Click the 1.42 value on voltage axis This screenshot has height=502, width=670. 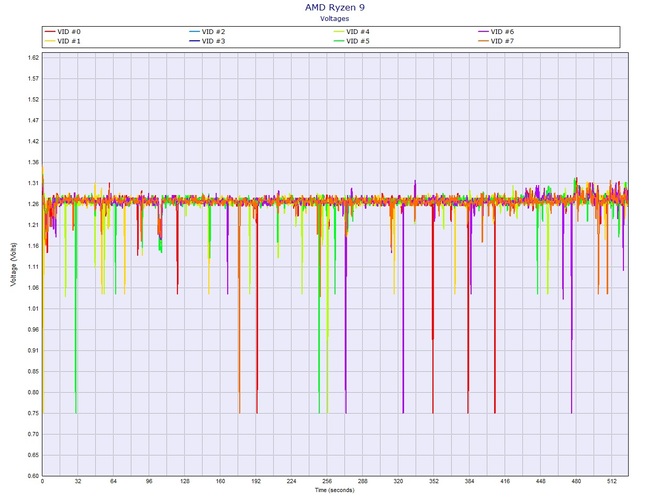point(34,141)
